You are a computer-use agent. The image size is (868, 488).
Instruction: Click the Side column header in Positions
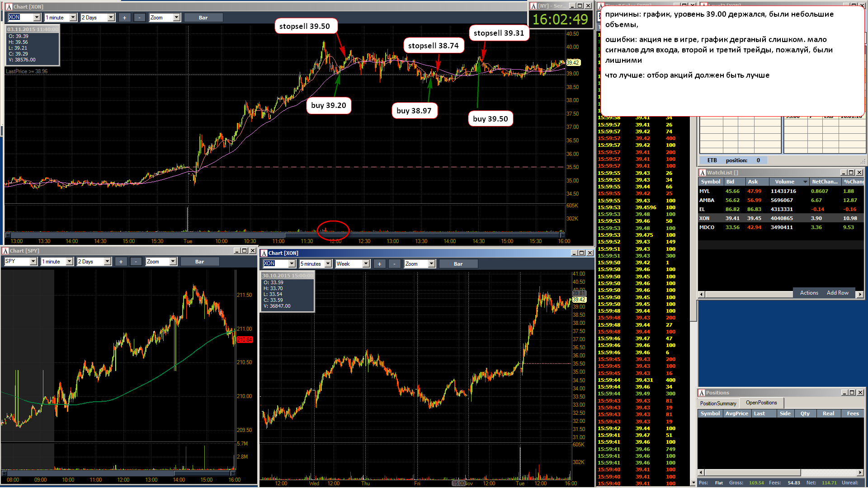(785, 413)
